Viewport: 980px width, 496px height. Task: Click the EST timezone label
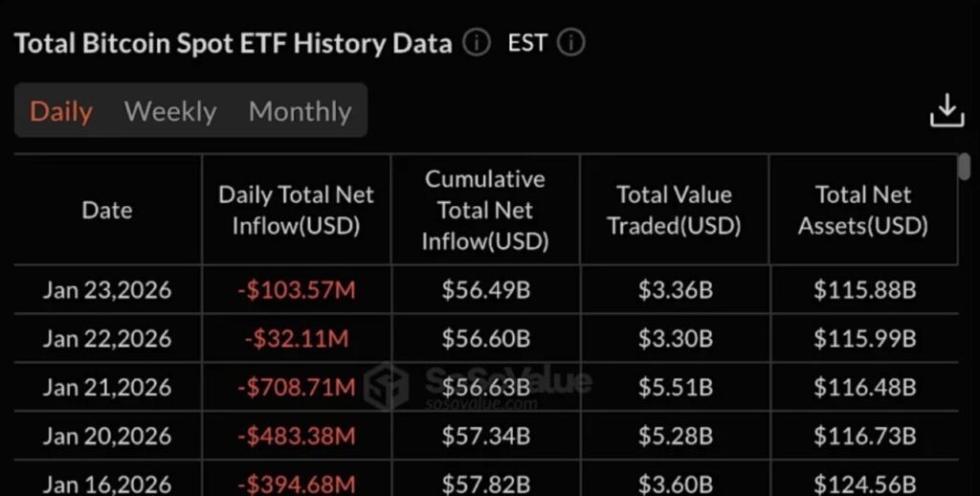coord(527,43)
